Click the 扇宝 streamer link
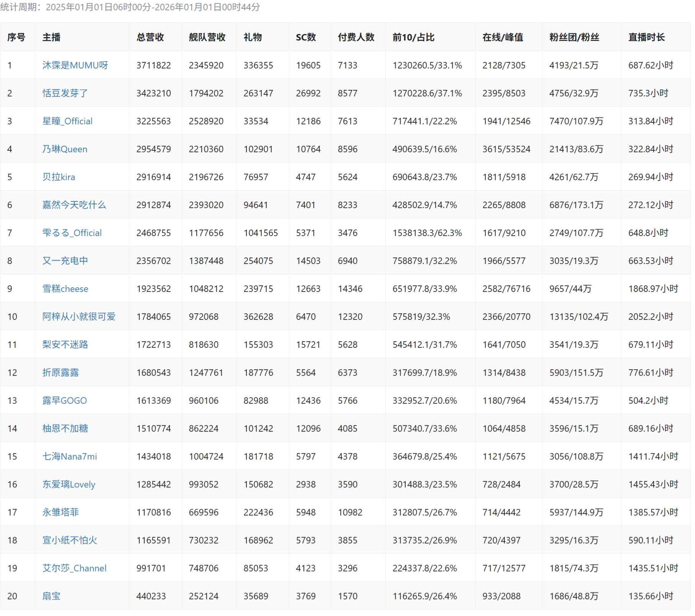Image resolution: width=695 pixels, height=616 pixels. 51,596
